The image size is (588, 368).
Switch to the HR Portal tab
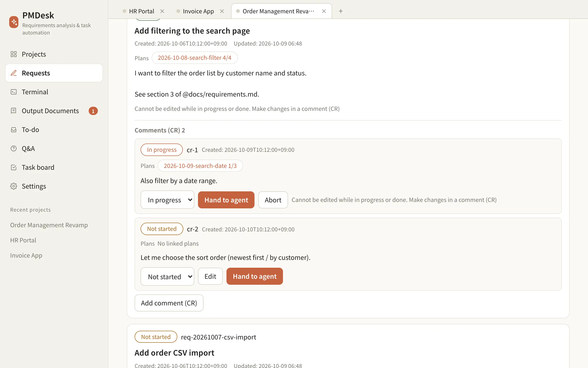pyautogui.click(x=141, y=11)
